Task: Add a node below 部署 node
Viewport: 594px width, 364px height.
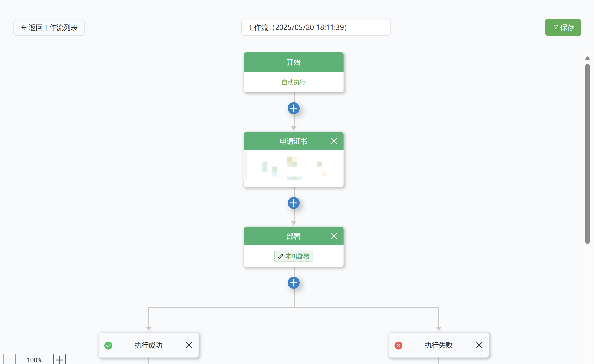Action: (294, 283)
